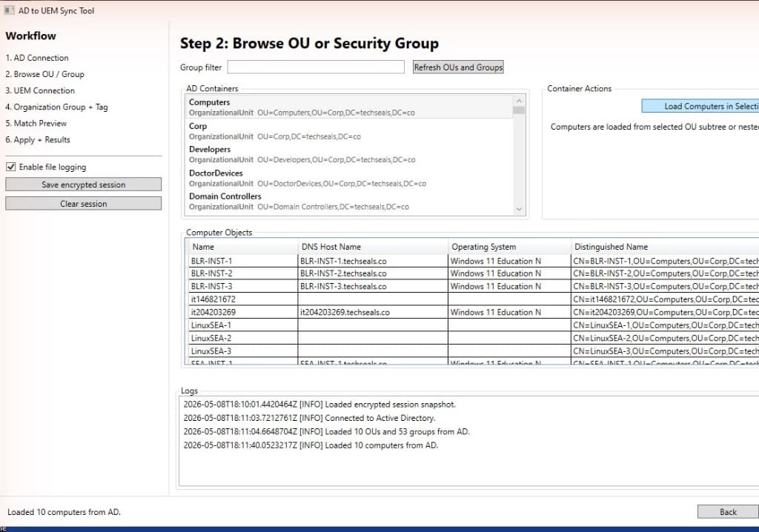Select the Domain Controllers container
This screenshot has width=759, height=532.
pyautogui.click(x=348, y=201)
